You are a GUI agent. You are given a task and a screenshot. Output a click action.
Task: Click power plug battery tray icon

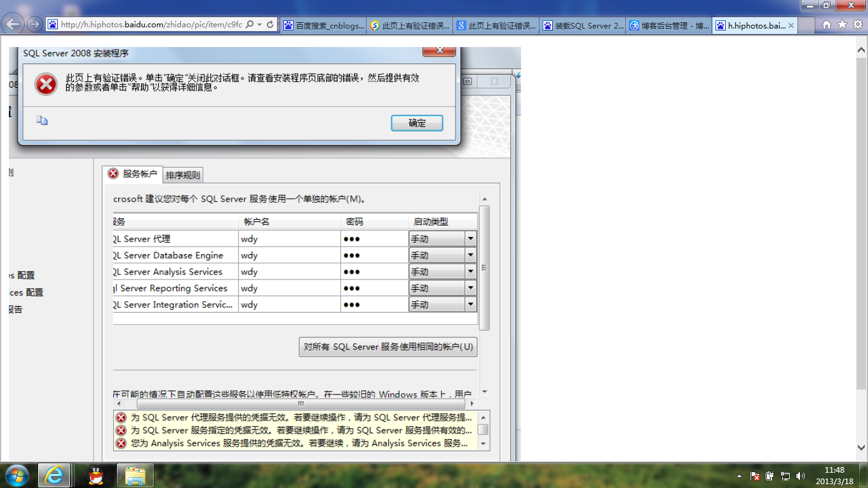(x=770, y=476)
